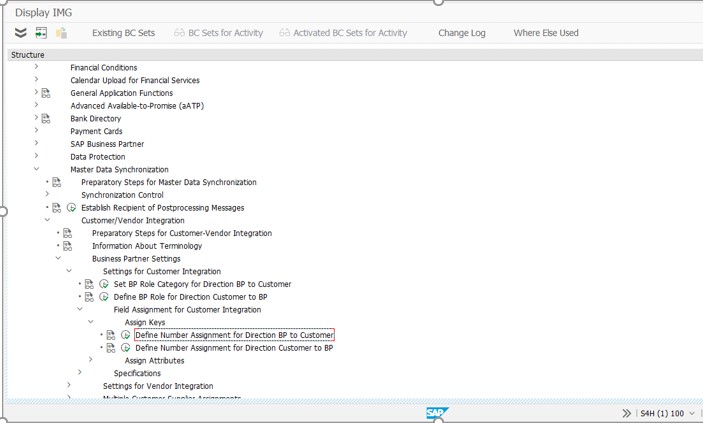Open documentation icon for Establish Recipient of Postprocessing Messages
Image resolution: width=703 pixels, height=423 pixels.
click(x=56, y=208)
